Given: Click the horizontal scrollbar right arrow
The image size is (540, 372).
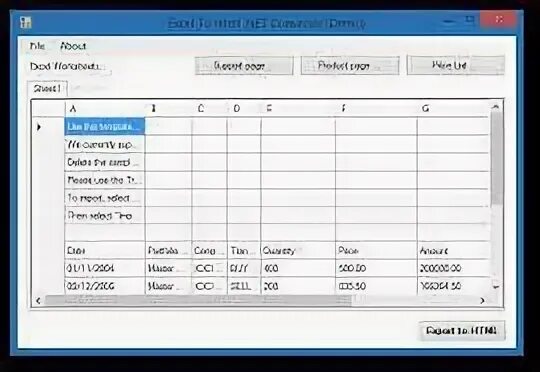Looking at the screenshot, I should pos(482,301).
